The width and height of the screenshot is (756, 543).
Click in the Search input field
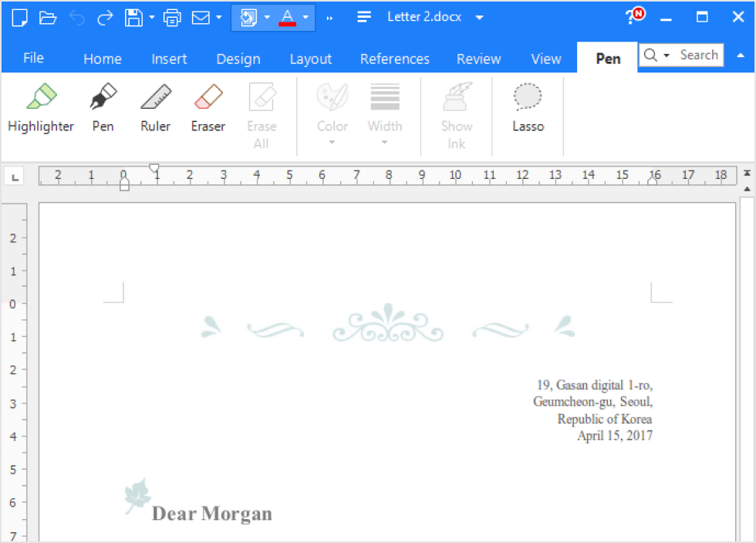699,55
